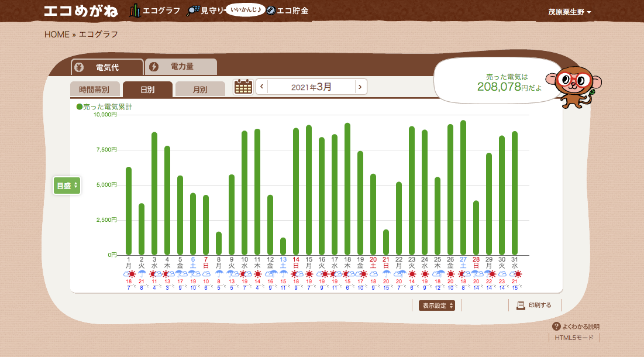Viewport: 644px width, 357px height.
Task: Click HOME in the breadcrumb
Action: (x=57, y=35)
